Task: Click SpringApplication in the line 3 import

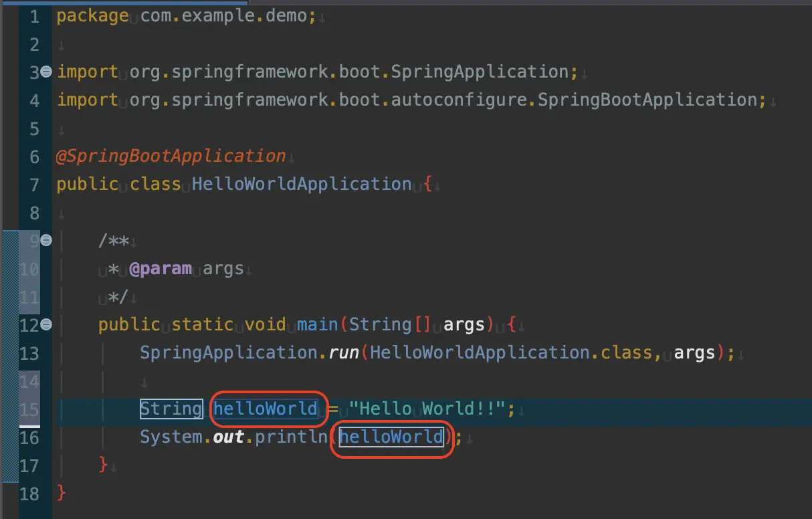Action: [478, 72]
